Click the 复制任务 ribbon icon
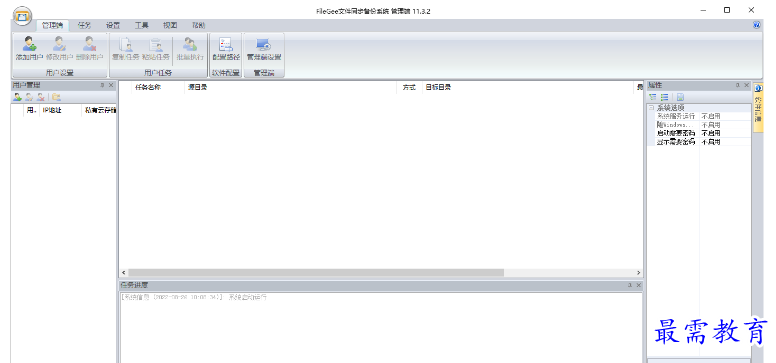The height and width of the screenshot is (363, 776). 126,49
